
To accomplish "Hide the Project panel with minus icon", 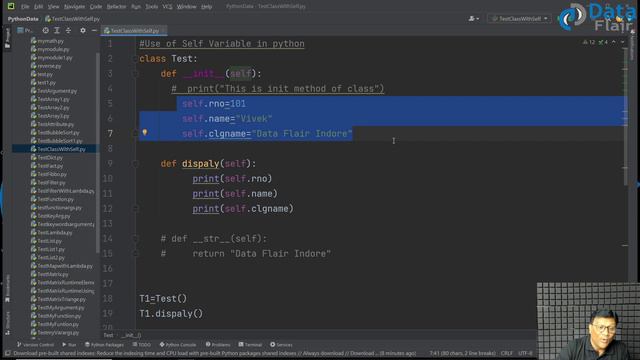I will [x=94, y=30].
